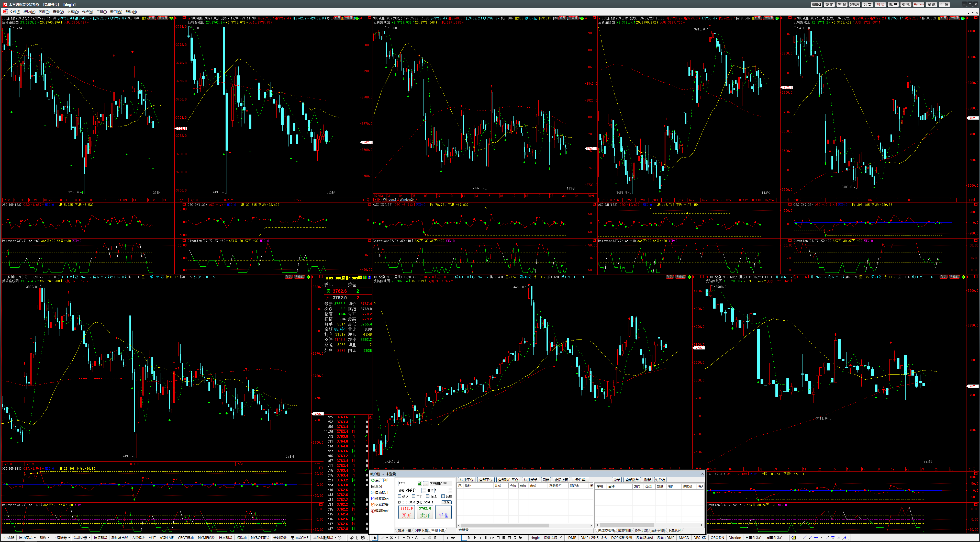
Task: Open the 深圳证券 dropdown in bottom bar
Action: (x=90, y=538)
